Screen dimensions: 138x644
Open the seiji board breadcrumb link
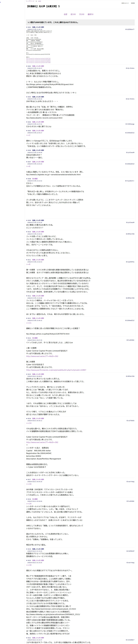(39, 1)
